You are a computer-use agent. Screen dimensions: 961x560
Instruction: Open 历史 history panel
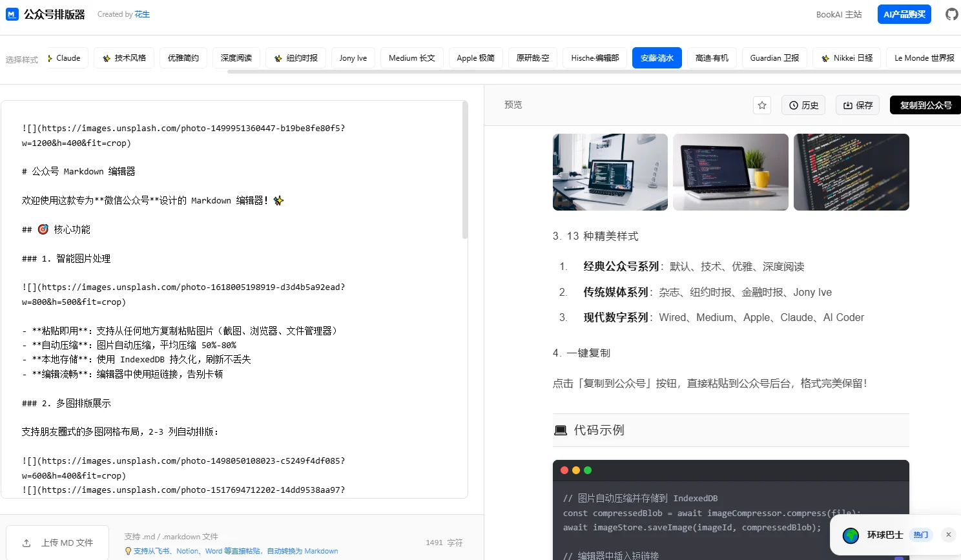pos(803,105)
